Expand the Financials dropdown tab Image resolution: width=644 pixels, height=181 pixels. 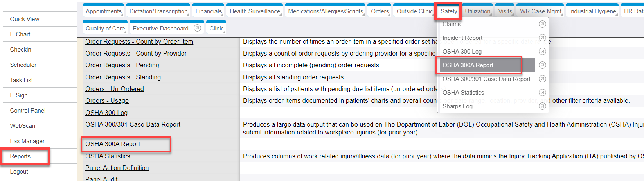click(x=209, y=11)
